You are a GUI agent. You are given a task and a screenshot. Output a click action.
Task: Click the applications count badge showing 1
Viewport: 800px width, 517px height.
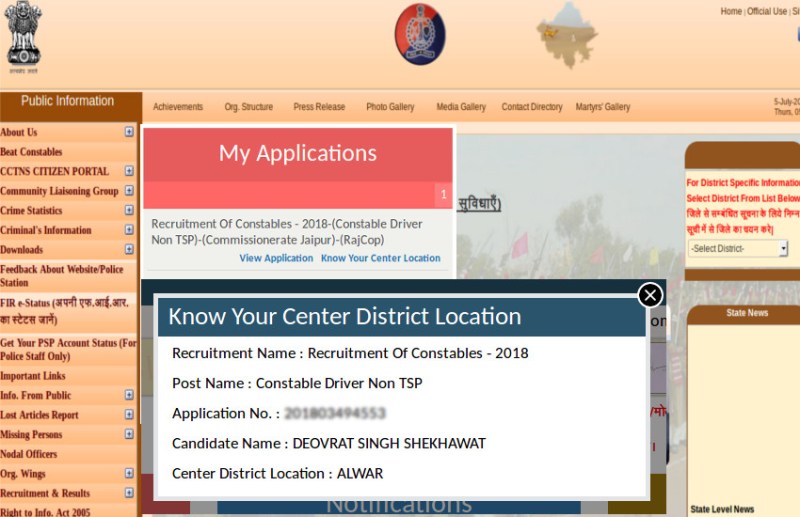443,194
